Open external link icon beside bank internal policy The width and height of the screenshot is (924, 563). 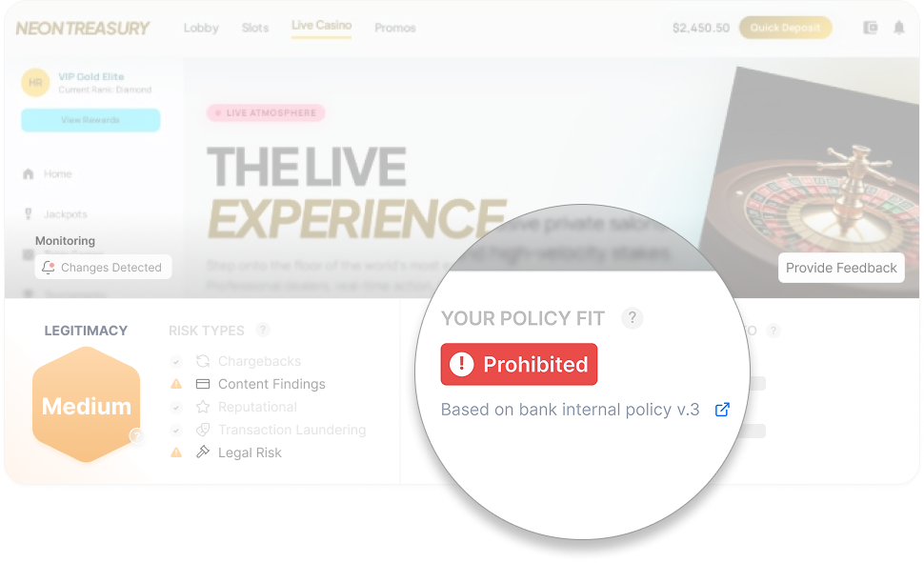722,410
